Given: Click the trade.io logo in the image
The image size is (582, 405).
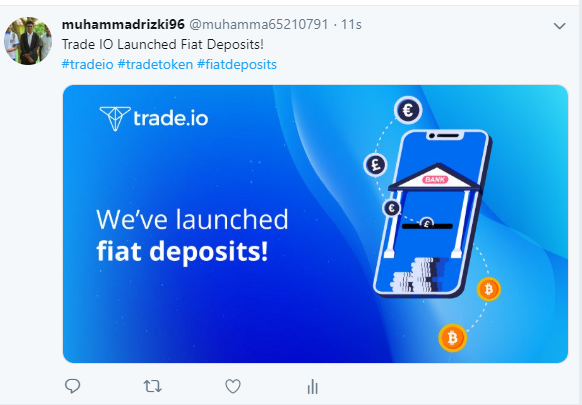Looking at the screenshot, I should tap(154, 118).
